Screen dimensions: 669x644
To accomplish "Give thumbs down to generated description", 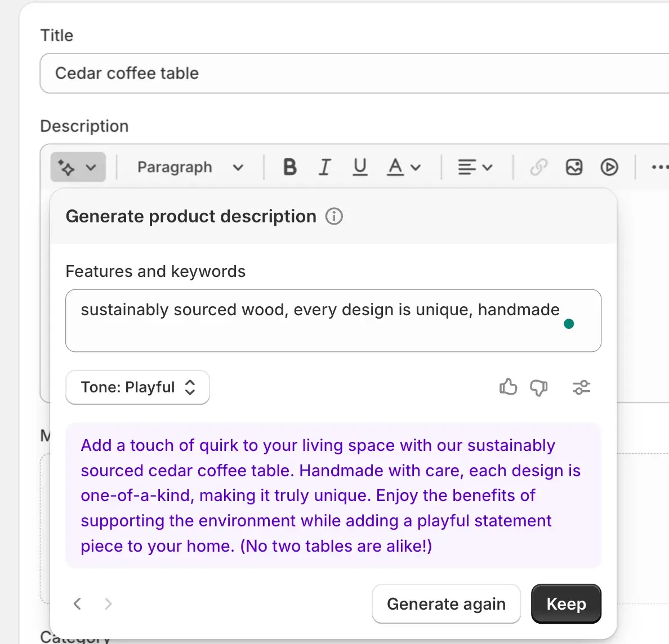I will pos(539,387).
